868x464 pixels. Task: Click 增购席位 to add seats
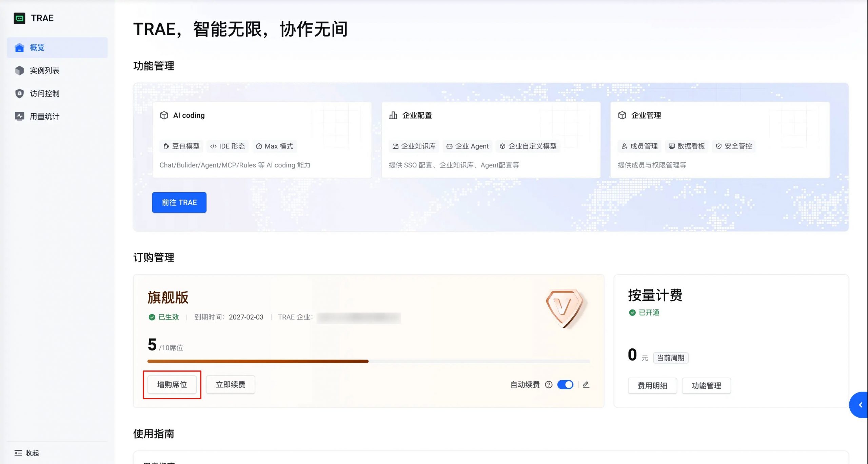click(x=172, y=385)
